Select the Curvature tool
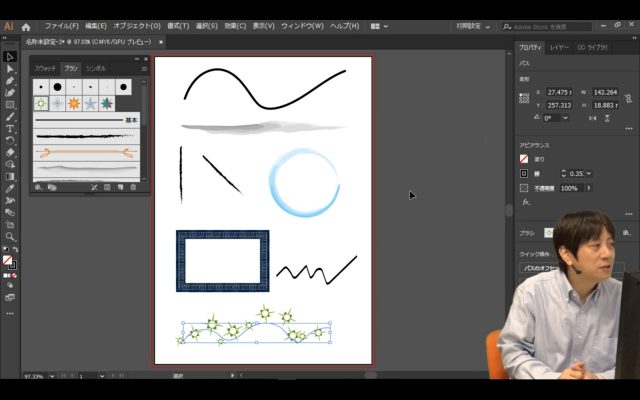Viewport: 640px width, 400px height. point(10,93)
